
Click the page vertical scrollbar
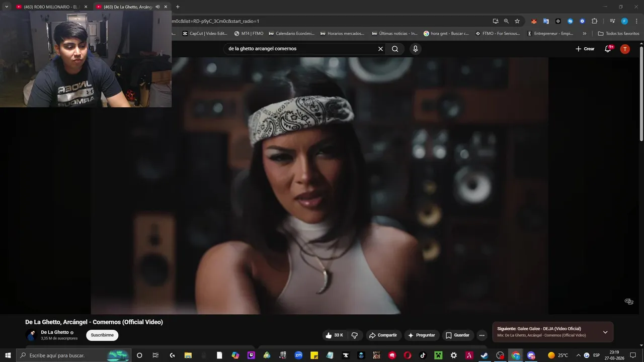641,94
